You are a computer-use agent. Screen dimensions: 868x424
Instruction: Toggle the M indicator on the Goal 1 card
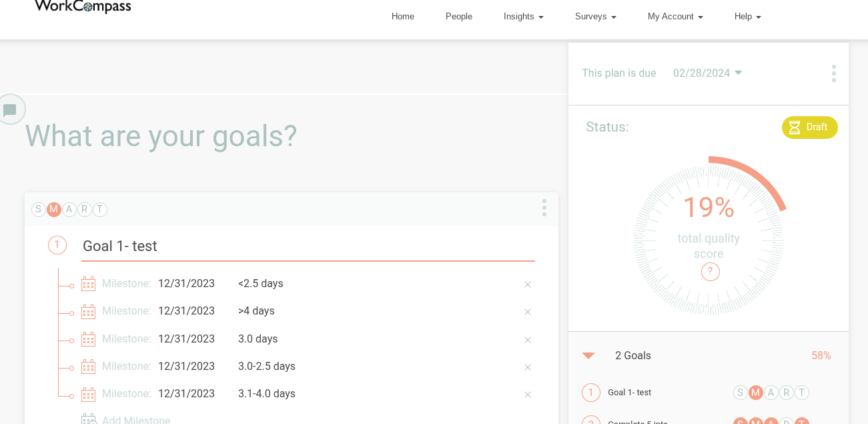click(x=54, y=210)
